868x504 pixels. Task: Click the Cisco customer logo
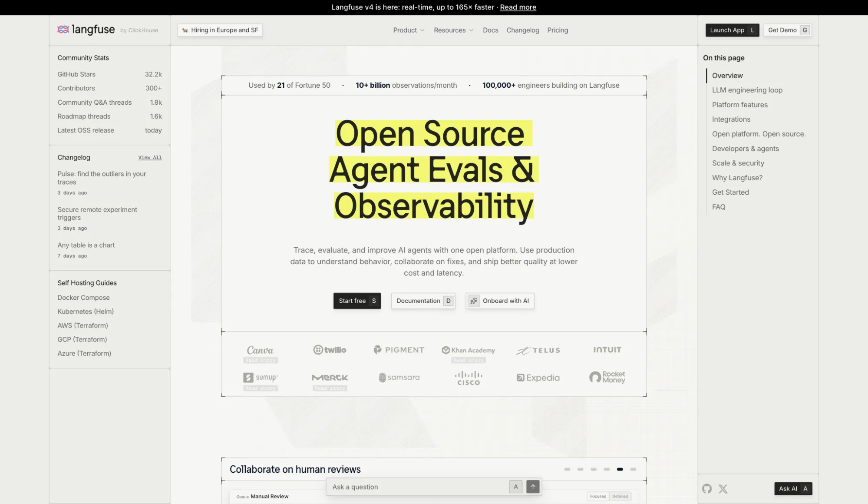click(469, 378)
